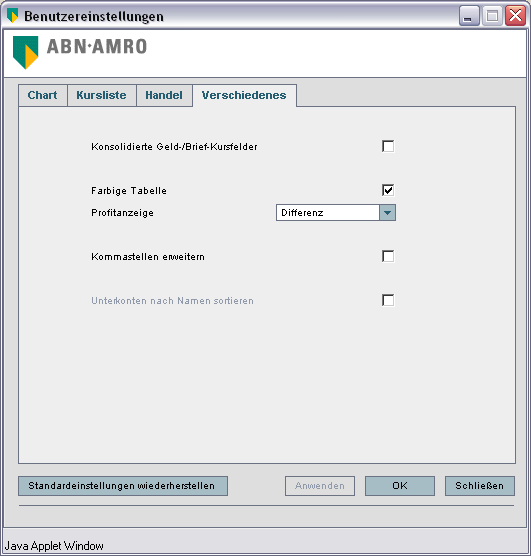This screenshot has width=531, height=556.
Task: Click the Anwenden button
Action: click(x=320, y=486)
